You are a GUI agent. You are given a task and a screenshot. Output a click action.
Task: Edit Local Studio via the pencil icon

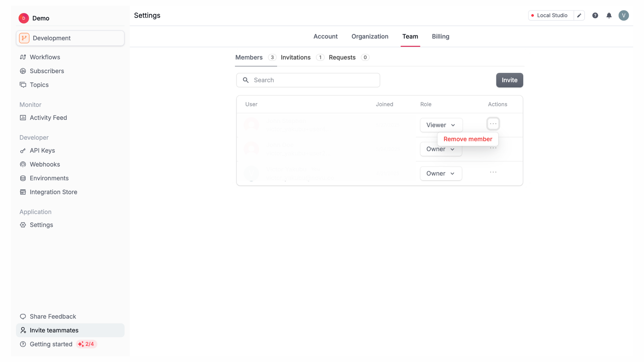pyautogui.click(x=579, y=15)
